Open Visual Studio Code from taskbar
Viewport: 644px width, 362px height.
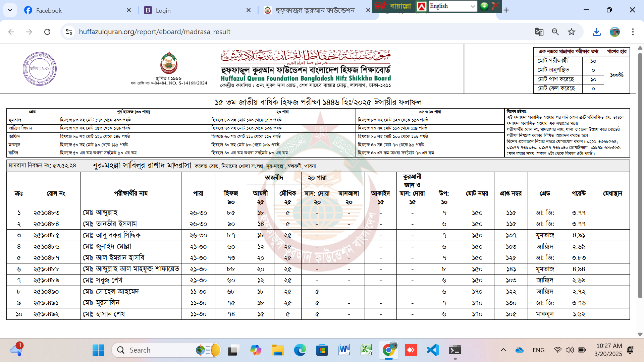pos(433,350)
